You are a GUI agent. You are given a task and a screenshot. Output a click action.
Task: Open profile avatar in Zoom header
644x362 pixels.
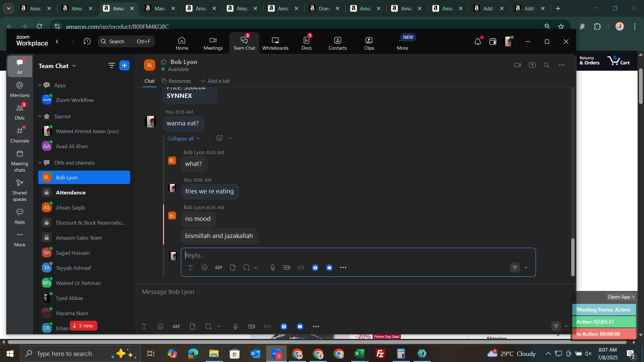tap(508, 42)
